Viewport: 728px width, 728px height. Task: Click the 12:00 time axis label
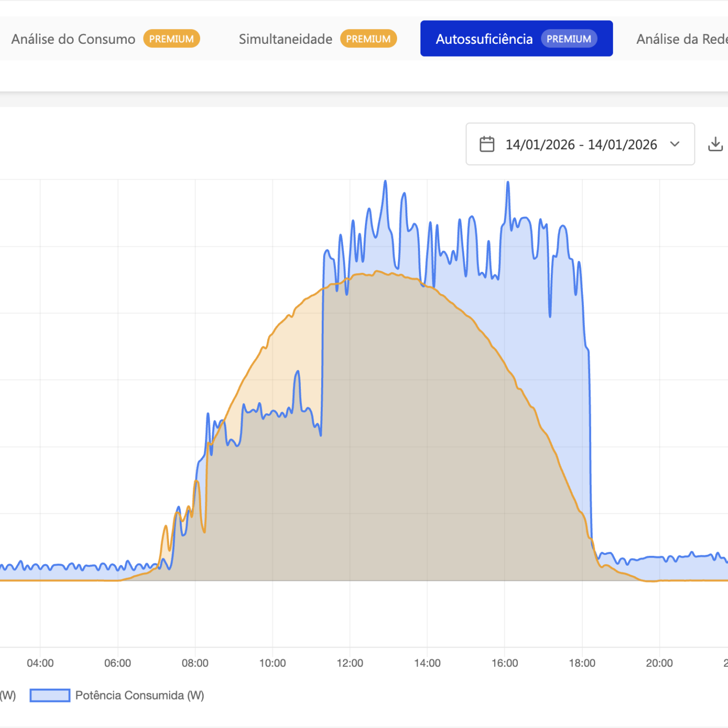coord(350,663)
